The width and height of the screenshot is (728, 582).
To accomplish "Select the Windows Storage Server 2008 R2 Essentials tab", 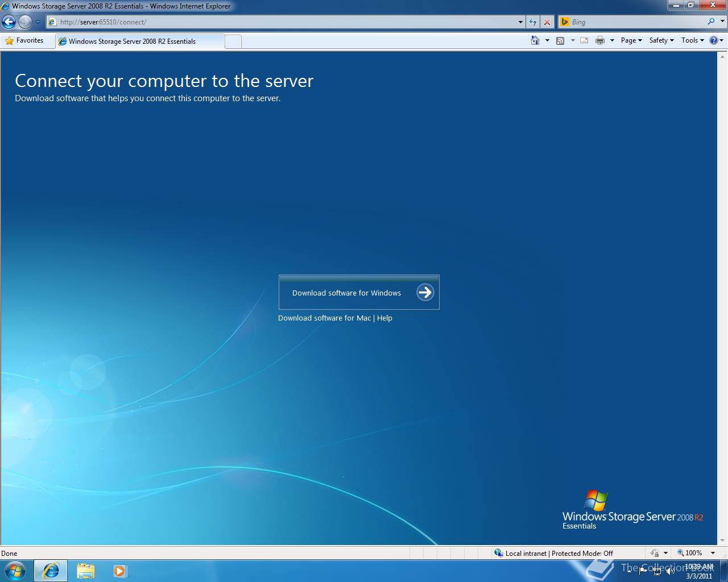I will [140, 41].
